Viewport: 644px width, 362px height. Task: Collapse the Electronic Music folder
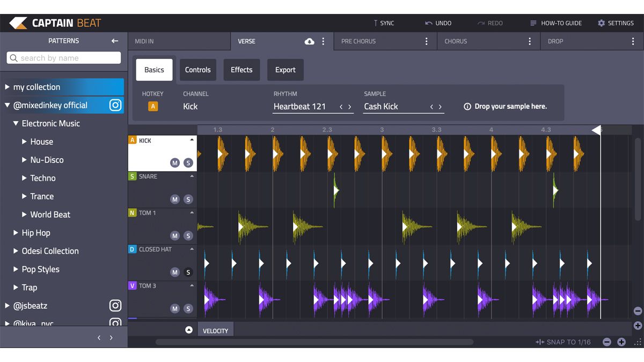[x=16, y=123]
